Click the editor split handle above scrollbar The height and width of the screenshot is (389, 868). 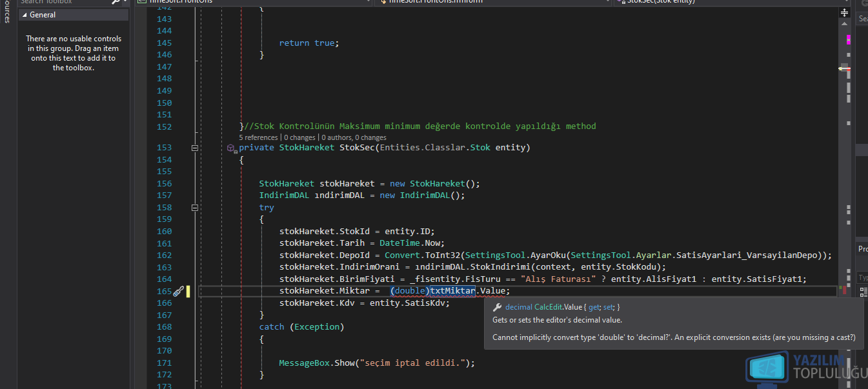coord(845,13)
